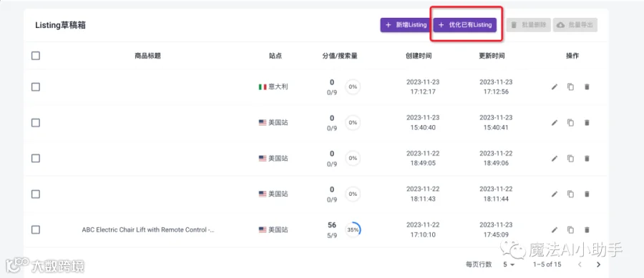Click the 操作 column header

tap(572, 56)
